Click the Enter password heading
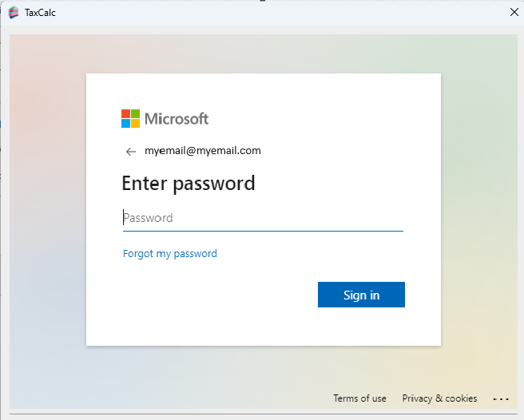Viewport: 524px width, 420px height. pyautogui.click(x=189, y=183)
